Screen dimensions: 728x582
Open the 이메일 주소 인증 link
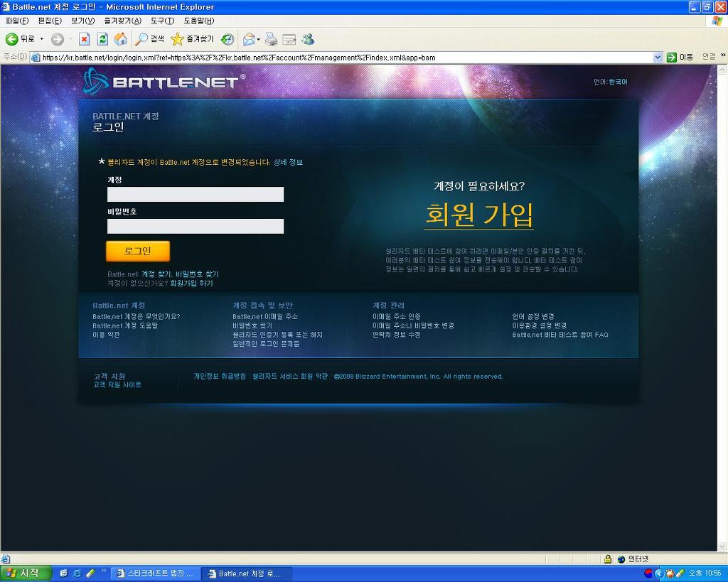tap(397, 316)
